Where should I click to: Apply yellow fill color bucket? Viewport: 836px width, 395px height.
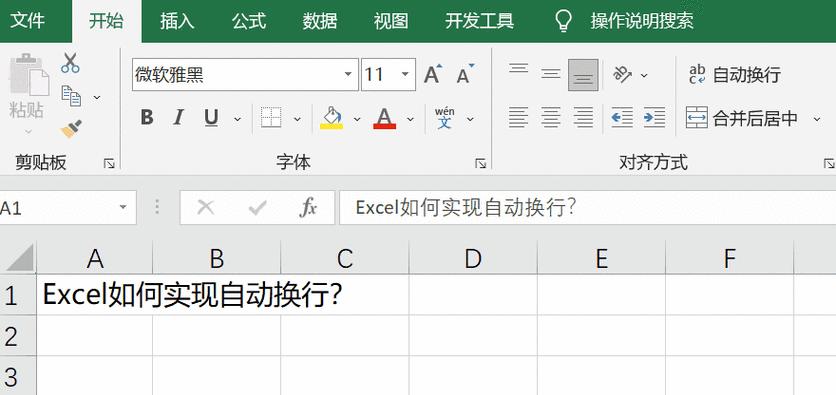[x=331, y=118]
